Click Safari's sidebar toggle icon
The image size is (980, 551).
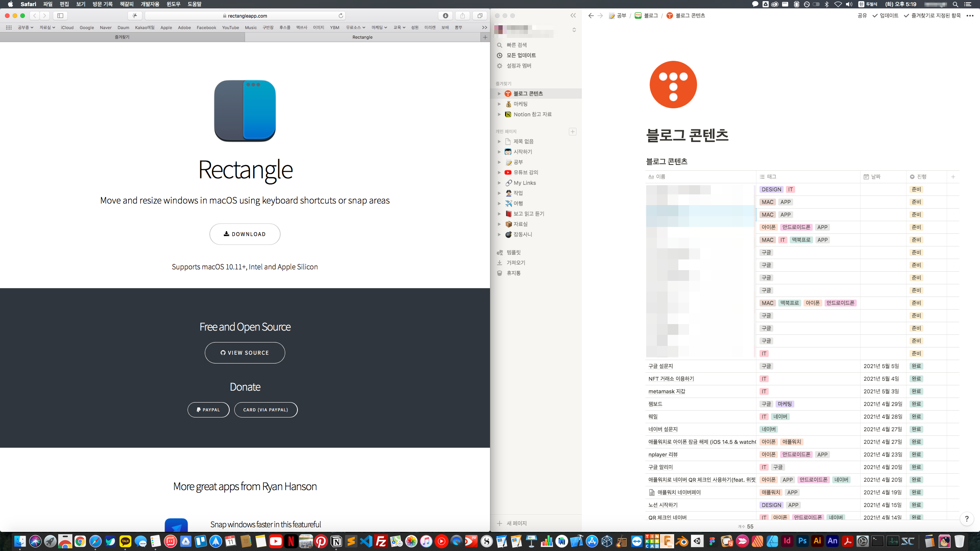(60, 16)
